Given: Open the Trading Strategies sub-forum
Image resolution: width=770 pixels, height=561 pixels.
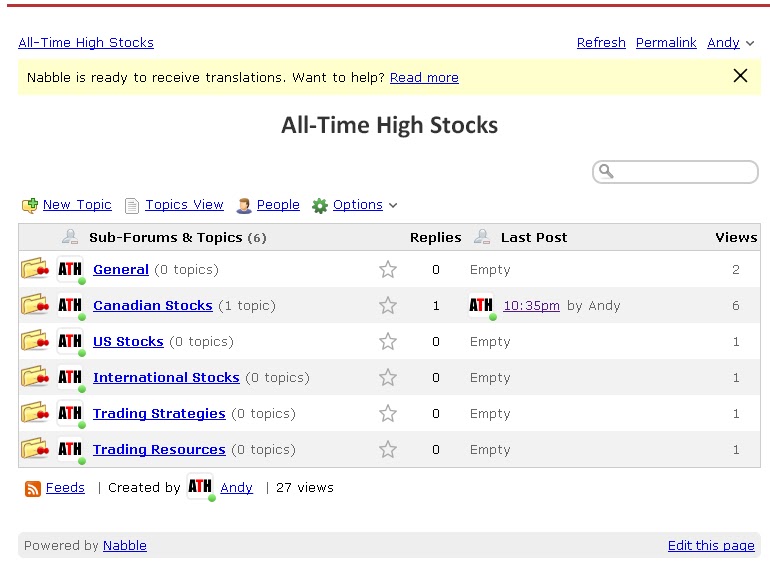Looking at the screenshot, I should [159, 413].
